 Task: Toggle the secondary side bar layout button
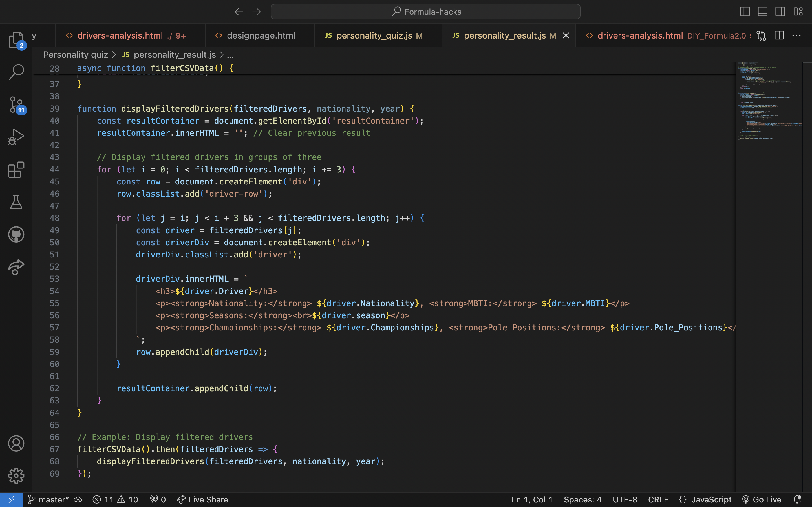pos(780,12)
